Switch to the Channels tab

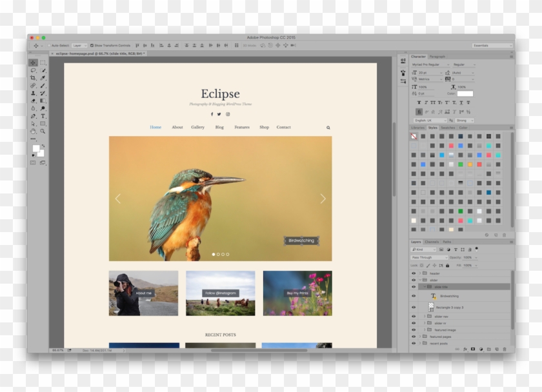[x=432, y=242]
